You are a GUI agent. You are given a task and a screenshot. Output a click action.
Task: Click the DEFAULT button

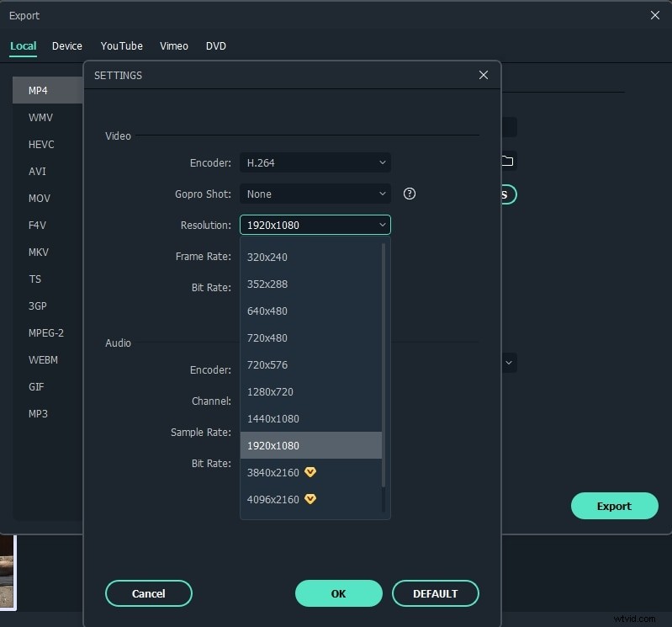(435, 593)
